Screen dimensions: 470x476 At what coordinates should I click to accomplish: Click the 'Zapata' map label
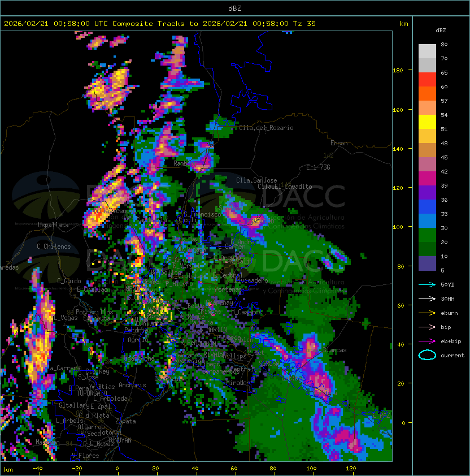tap(125, 421)
